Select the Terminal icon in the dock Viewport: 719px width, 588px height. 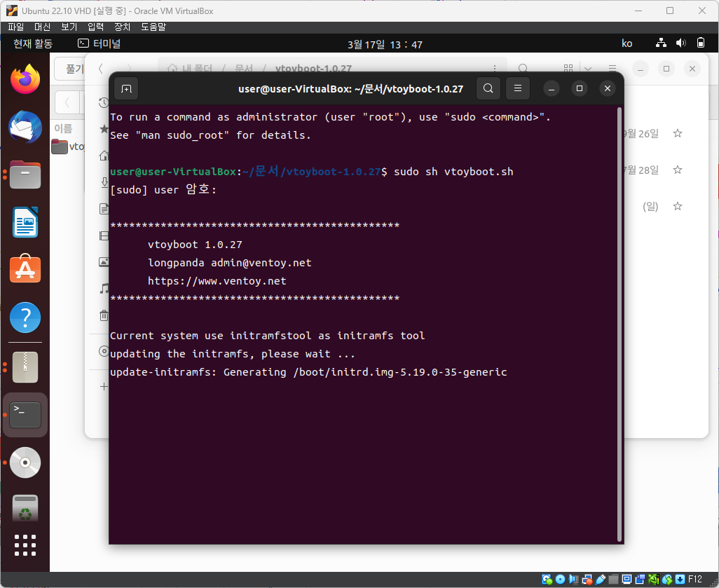click(x=25, y=415)
